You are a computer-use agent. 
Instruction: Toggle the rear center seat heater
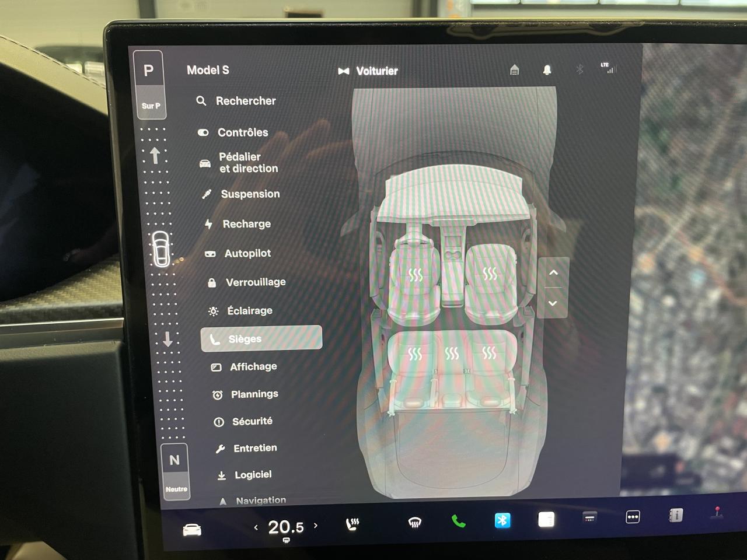click(452, 353)
